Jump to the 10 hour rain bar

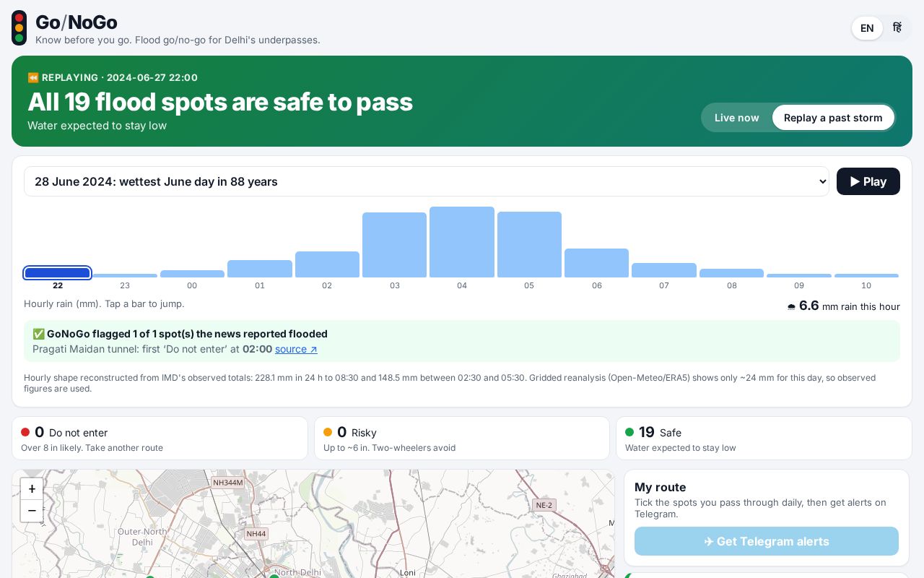pyautogui.click(x=866, y=275)
